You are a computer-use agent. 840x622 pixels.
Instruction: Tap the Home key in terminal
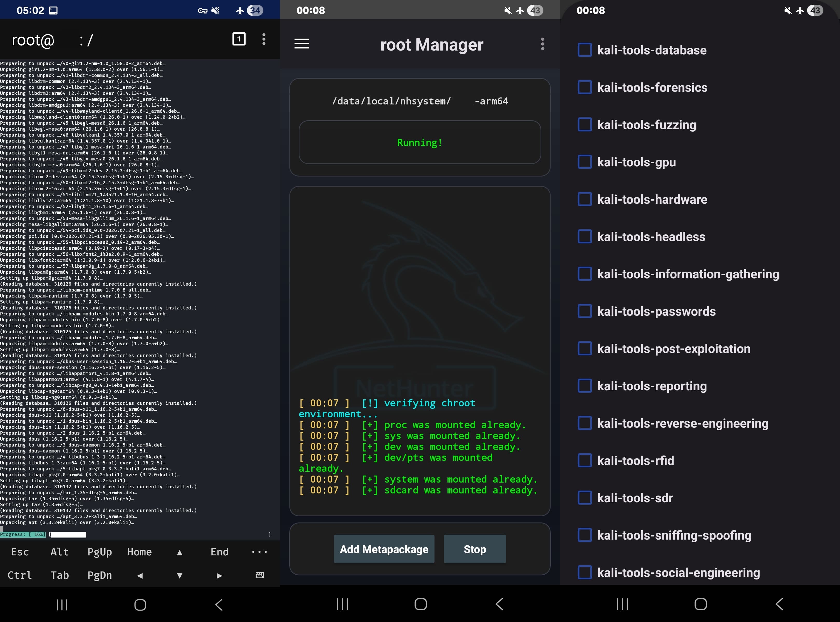[x=139, y=552]
